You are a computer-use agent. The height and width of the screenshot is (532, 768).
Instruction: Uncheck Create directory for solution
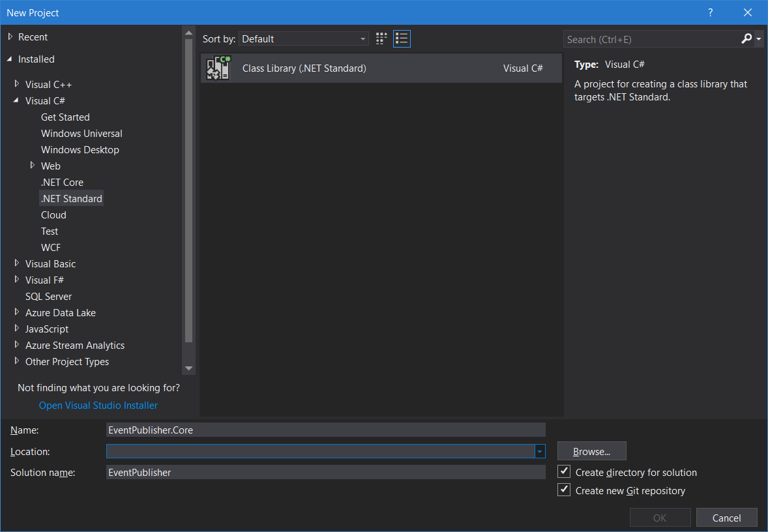[563, 471]
